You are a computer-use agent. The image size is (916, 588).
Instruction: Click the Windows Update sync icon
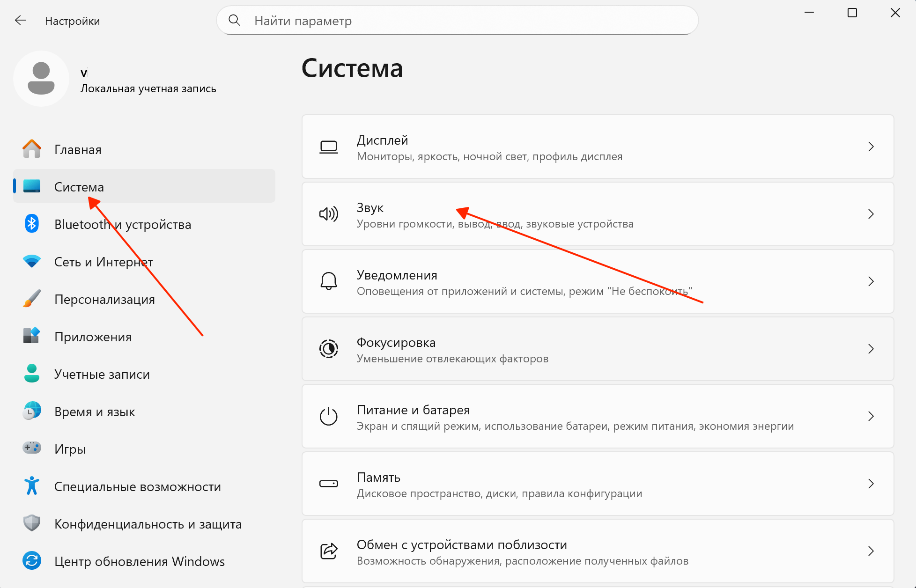tap(32, 560)
